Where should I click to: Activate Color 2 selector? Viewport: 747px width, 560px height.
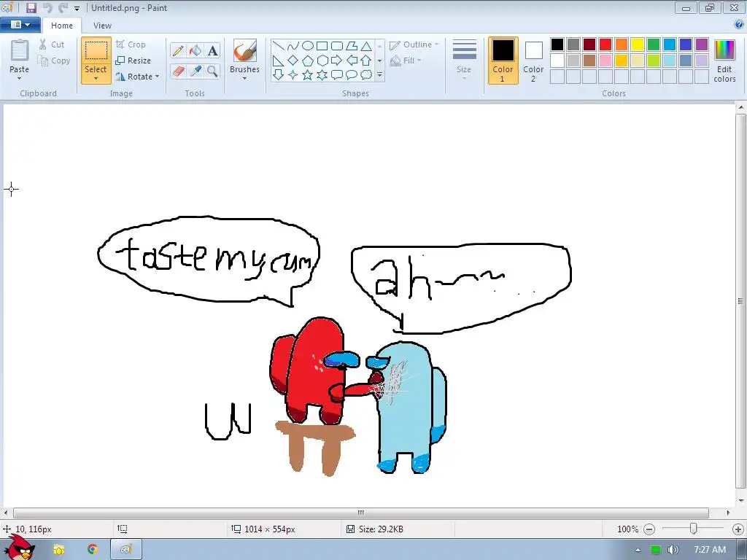[533, 61]
